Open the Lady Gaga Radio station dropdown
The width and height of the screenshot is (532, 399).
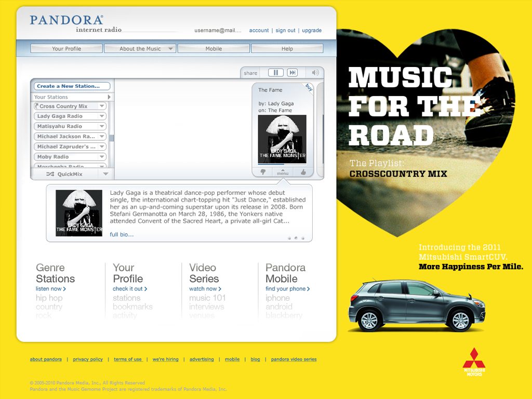tap(102, 116)
